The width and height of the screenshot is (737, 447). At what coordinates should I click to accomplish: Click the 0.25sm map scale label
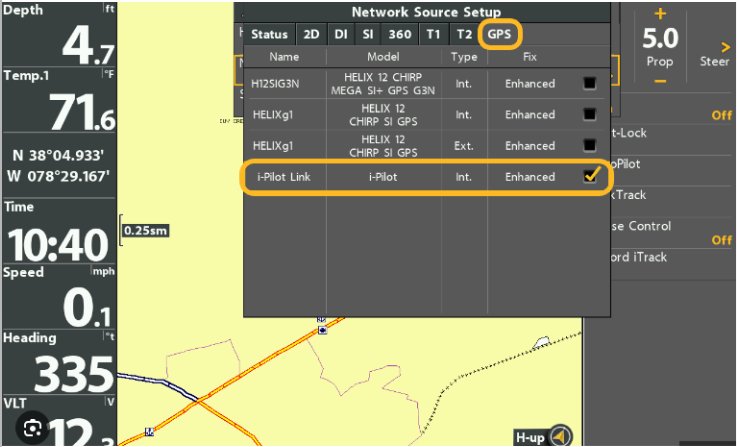[x=146, y=230]
